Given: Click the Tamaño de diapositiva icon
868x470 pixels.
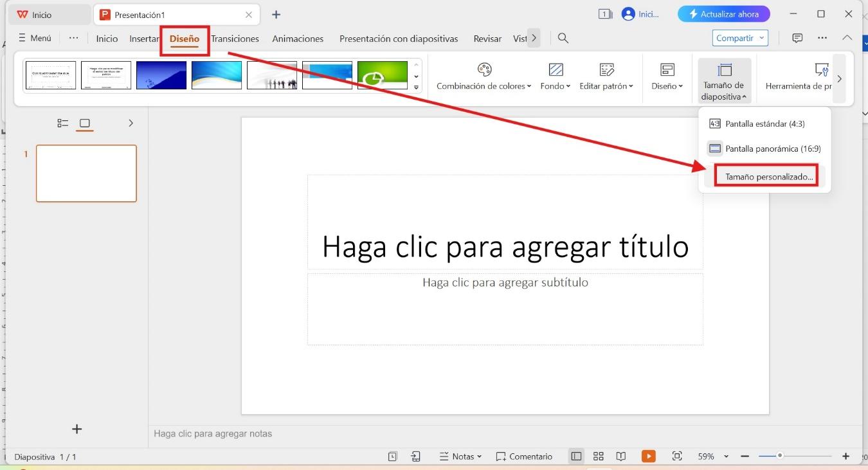Looking at the screenshot, I should (724, 71).
